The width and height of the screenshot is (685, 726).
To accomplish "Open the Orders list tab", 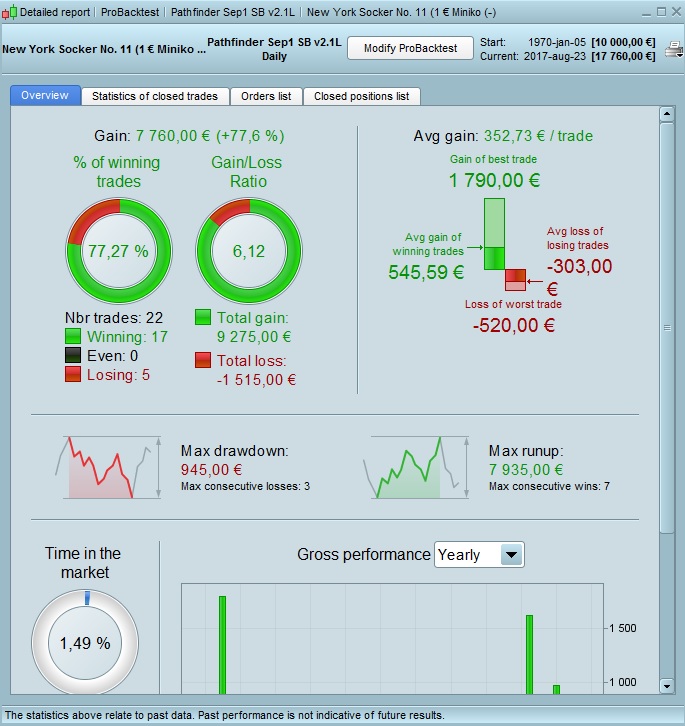I will click(x=266, y=96).
